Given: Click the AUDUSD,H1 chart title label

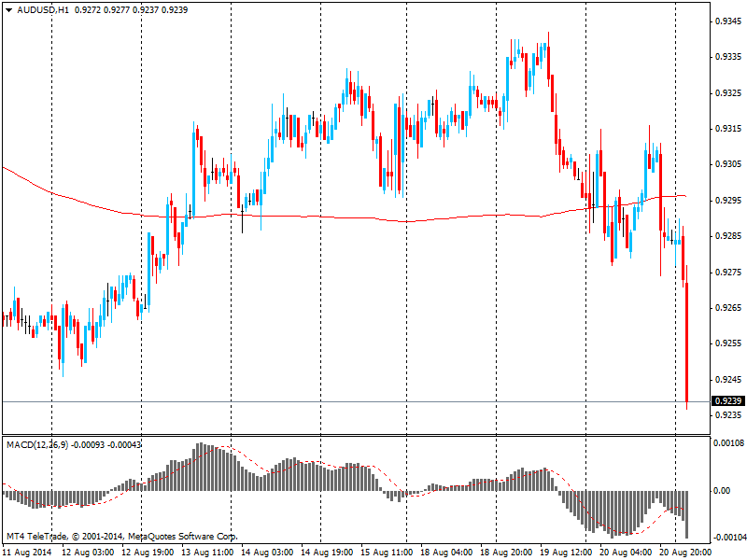Looking at the screenshot, I should [43, 9].
